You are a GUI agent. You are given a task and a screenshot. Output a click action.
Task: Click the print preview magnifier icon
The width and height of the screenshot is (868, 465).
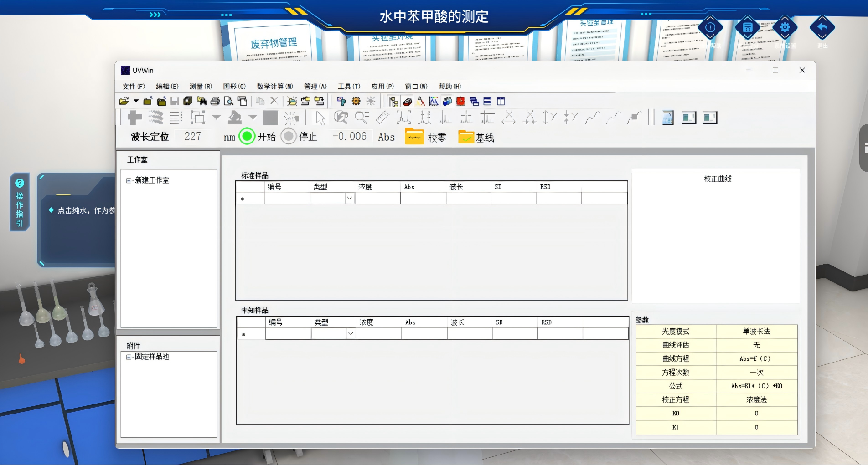(x=228, y=101)
